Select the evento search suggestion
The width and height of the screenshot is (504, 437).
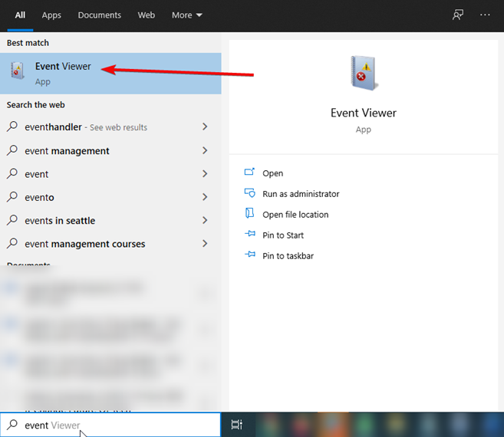[x=110, y=197]
